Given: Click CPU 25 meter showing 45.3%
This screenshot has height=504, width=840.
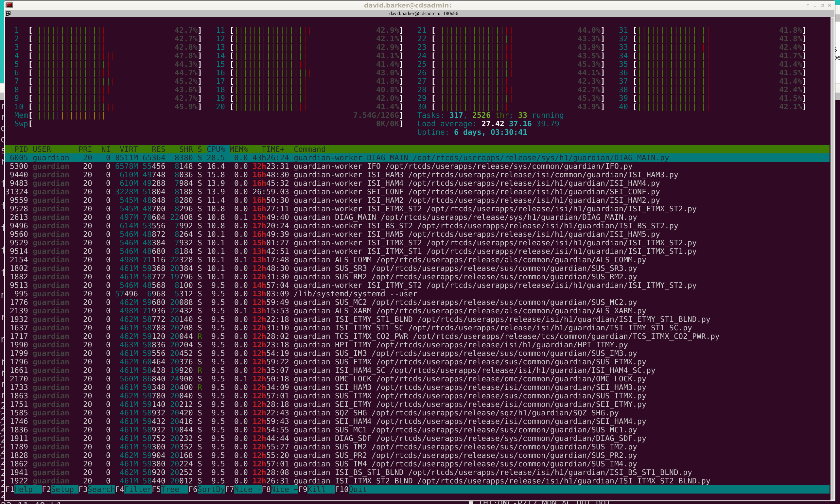Looking at the screenshot, I should (x=511, y=64).
